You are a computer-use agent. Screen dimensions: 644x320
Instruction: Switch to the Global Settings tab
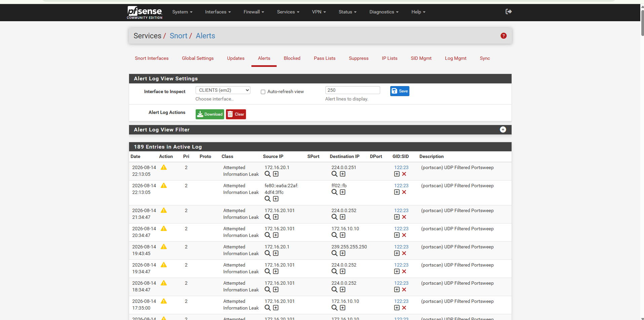198,58
